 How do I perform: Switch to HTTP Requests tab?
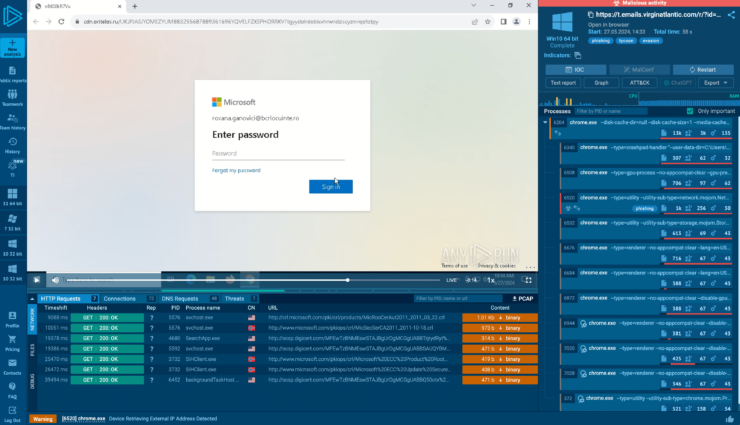[x=68, y=299]
